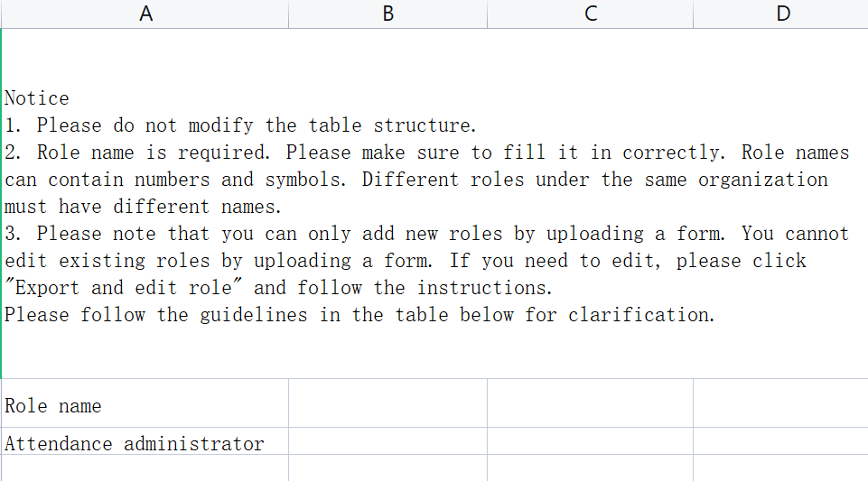
Task: Select column C cell in Attendance administrator row
Action: [x=590, y=442]
